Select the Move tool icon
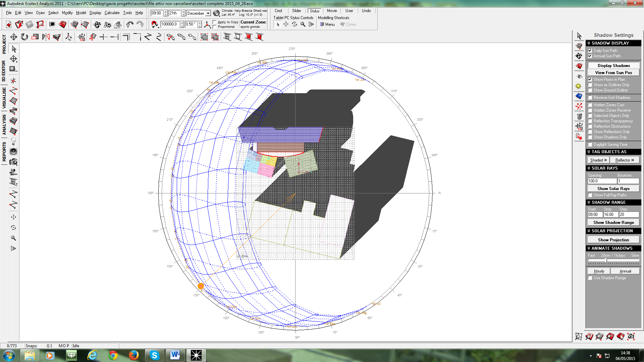644x362 pixels. tap(13, 37)
